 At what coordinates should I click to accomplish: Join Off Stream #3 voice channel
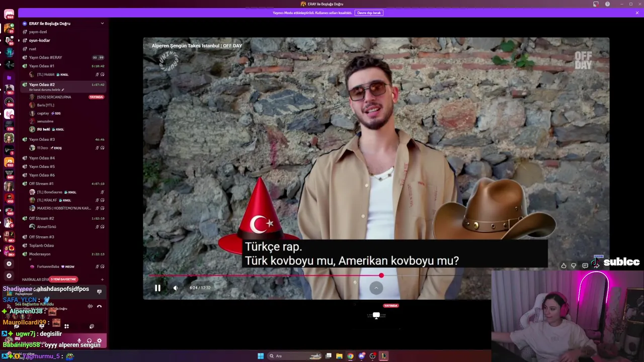tap(63, 237)
